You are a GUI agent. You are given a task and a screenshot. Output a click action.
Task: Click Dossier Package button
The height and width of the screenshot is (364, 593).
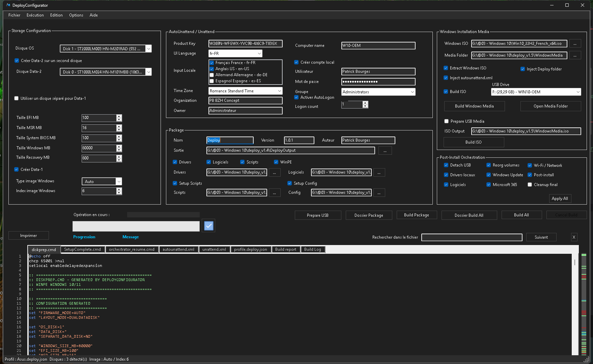tap(369, 215)
